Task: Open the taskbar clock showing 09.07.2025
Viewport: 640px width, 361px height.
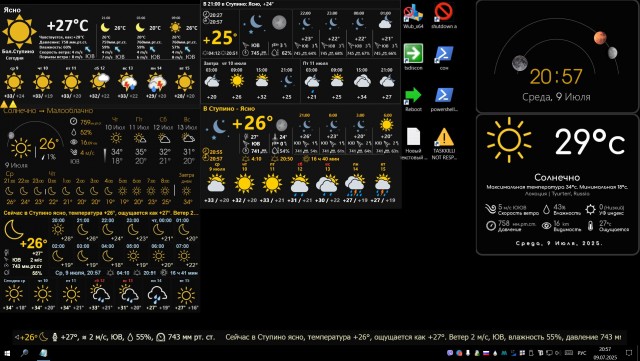Action: [605, 353]
